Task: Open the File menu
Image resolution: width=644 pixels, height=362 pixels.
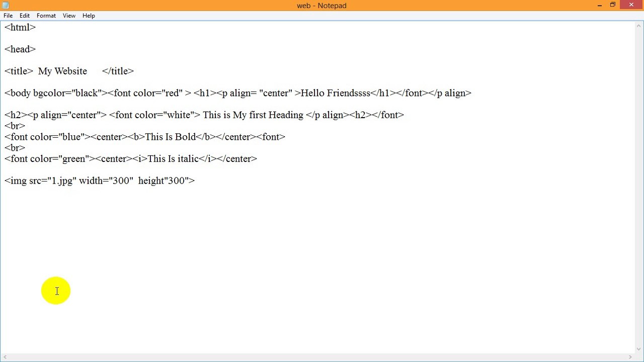Action: pos(8,16)
